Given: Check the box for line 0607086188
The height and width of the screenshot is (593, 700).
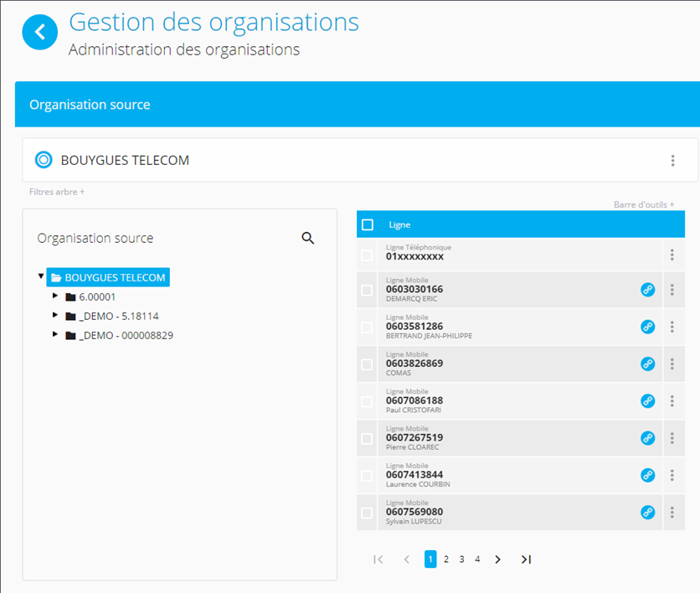Looking at the screenshot, I should coord(367,401).
